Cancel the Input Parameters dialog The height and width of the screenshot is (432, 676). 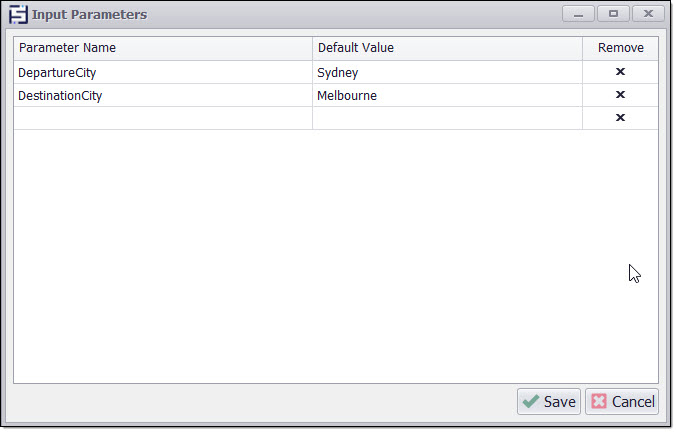[x=622, y=401]
